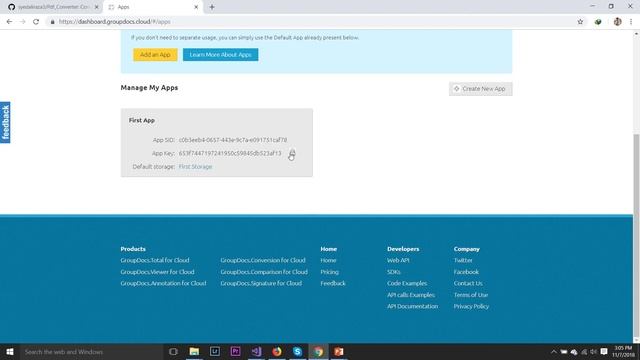Open GroupDocs.Conversion for Cloud link
Screen dimensions: 640x360
(x=263, y=260)
